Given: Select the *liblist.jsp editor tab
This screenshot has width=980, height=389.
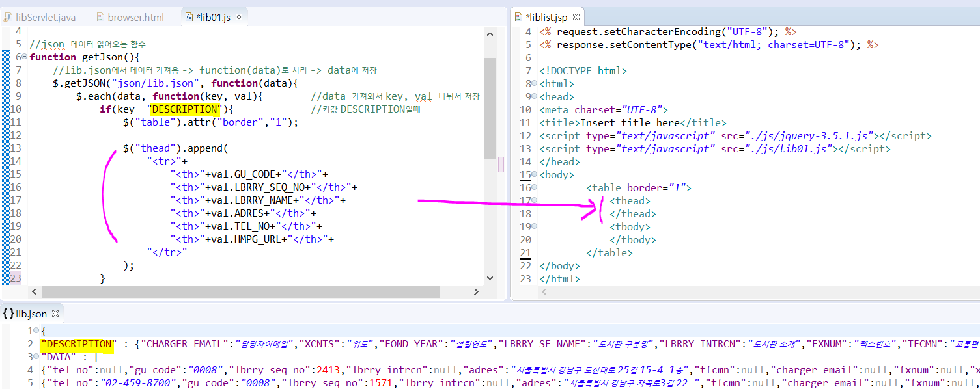Looking at the screenshot, I should coord(546,17).
